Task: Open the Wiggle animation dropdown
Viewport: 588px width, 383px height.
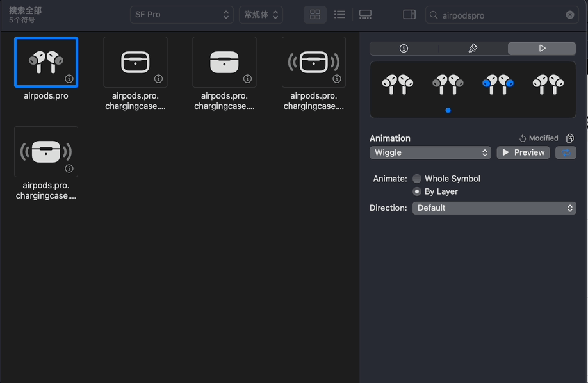Action: 430,152
